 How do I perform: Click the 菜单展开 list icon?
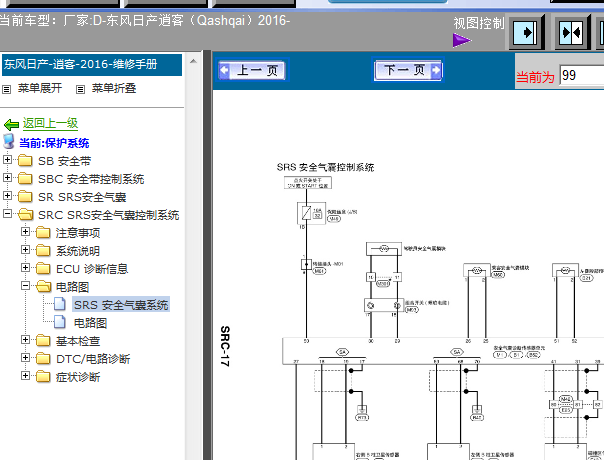[7, 90]
